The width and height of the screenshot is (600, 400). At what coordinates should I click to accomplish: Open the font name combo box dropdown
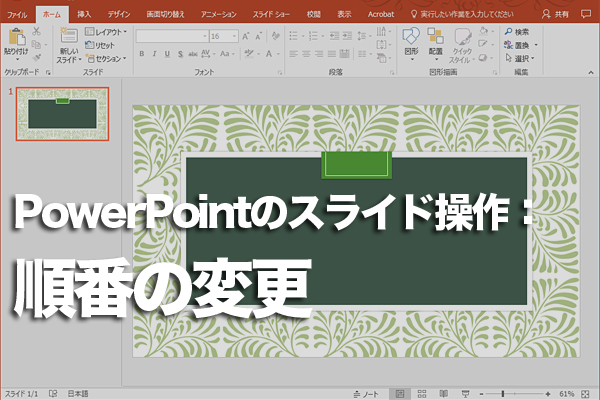pos(205,36)
